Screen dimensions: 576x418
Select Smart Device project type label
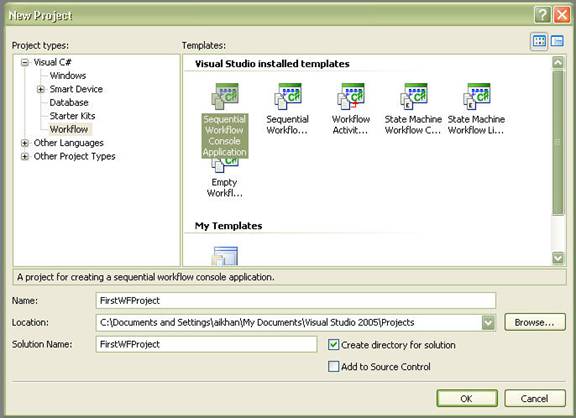click(76, 89)
